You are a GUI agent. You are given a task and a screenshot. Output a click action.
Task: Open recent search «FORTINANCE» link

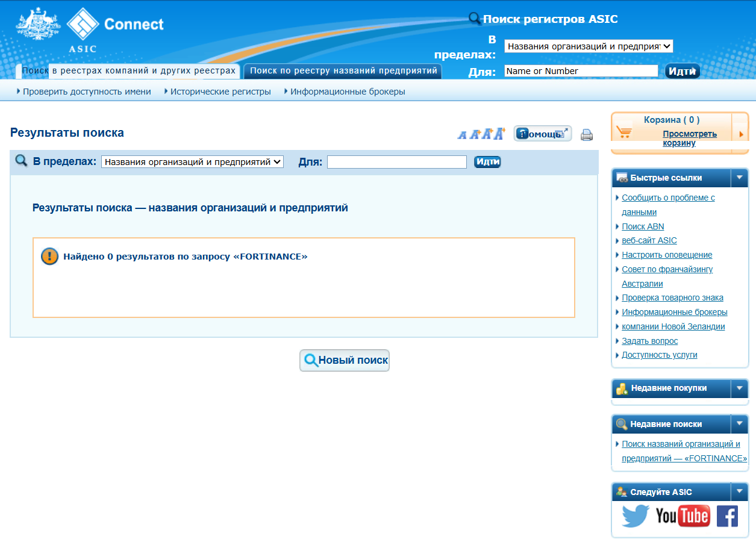[684, 451]
